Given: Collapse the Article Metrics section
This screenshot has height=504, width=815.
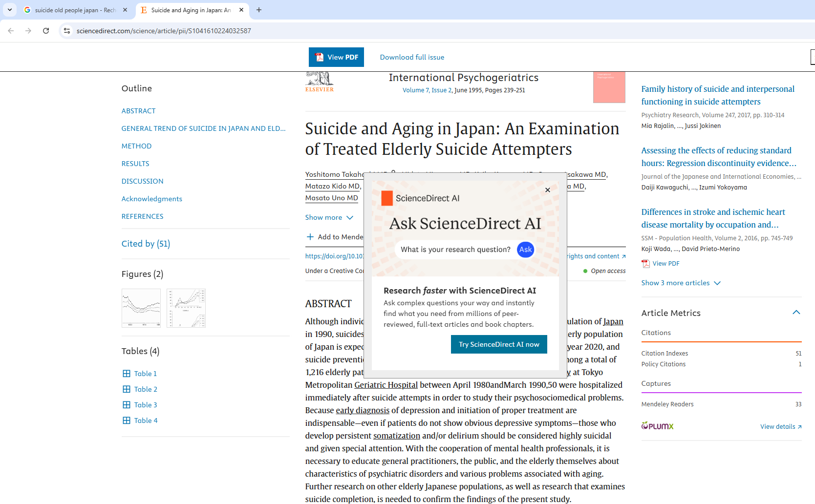Looking at the screenshot, I should (x=796, y=313).
